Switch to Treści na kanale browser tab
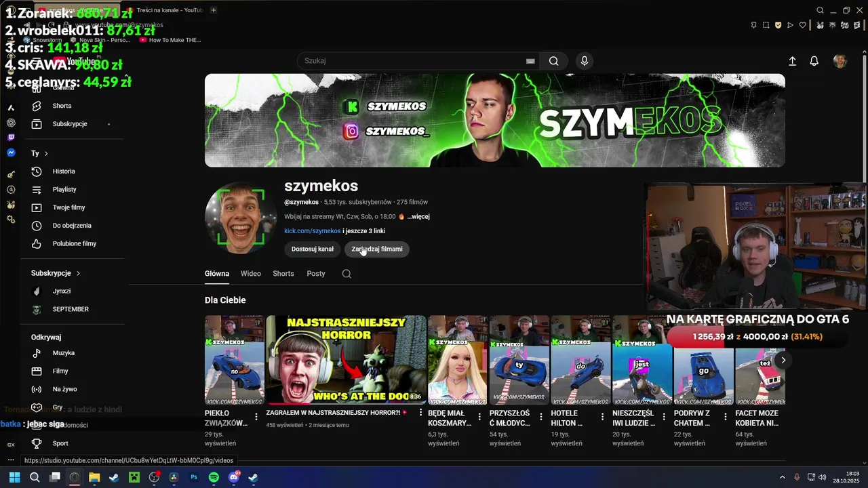 coord(165,10)
